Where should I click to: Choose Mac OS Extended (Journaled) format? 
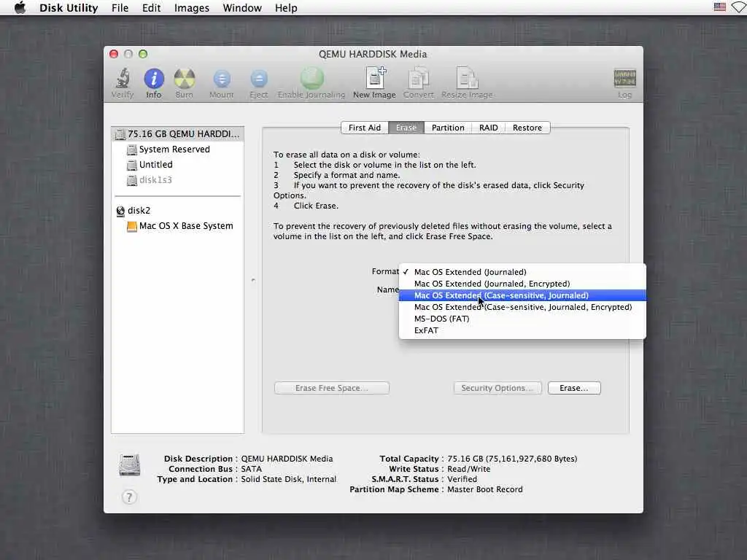point(522,272)
